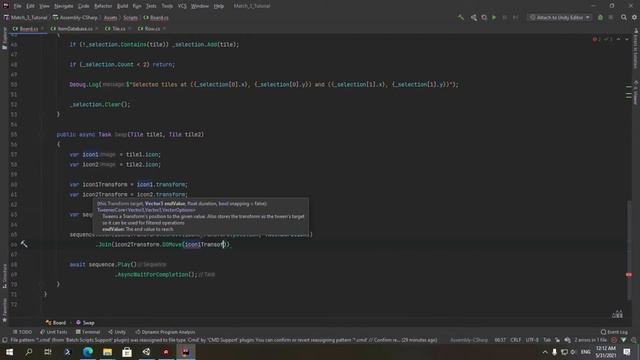Open the Windows notification center icon
Image resolution: width=640 pixels, height=360 pixels.
click(x=627, y=352)
